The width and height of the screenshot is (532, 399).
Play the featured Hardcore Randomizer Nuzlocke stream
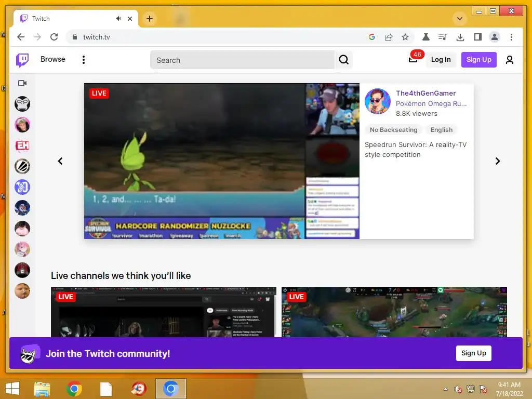(x=221, y=161)
